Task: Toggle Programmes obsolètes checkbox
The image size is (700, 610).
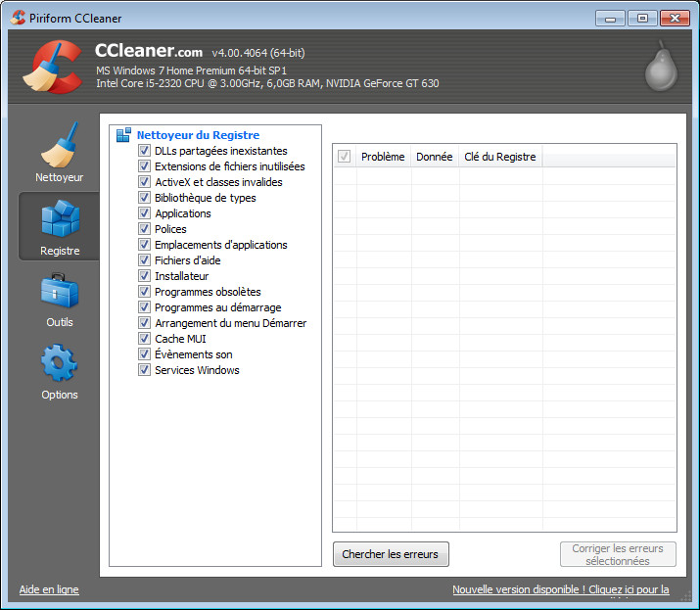Action: (x=144, y=292)
